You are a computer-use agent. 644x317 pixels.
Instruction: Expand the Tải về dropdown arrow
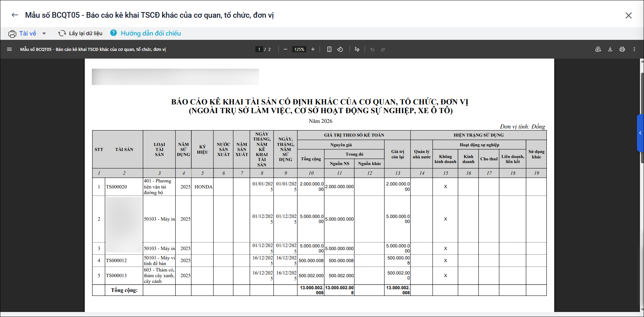(44, 33)
